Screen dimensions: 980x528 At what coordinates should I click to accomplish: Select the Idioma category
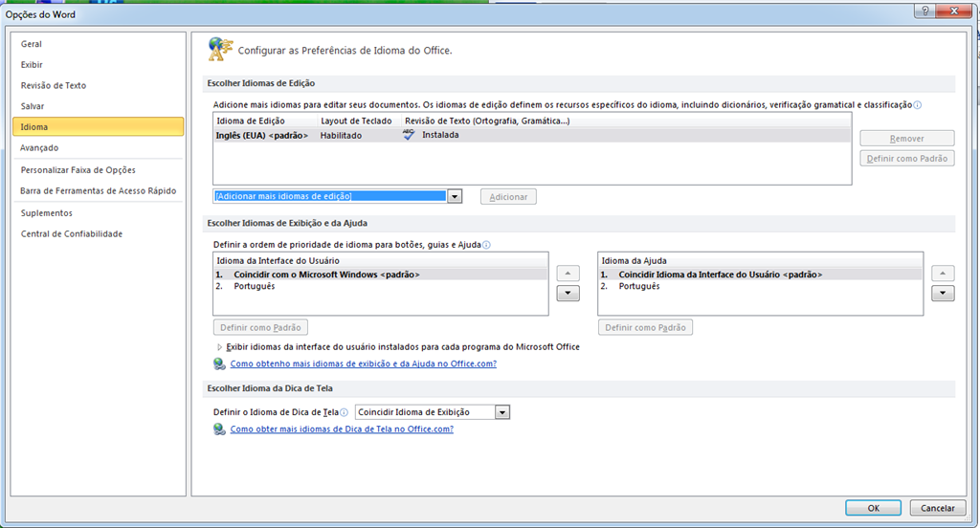click(x=99, y=127)
